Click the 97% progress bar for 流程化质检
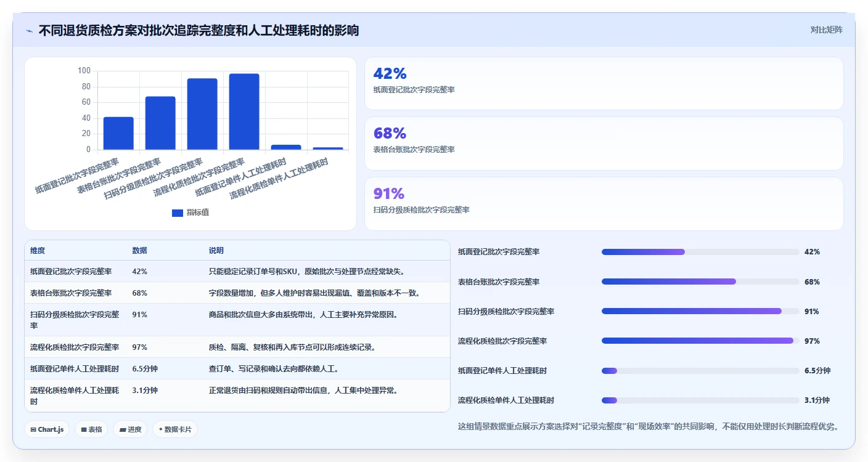This screenshot has width=868, height=462. pyautogui.click(x=700, y=341)
